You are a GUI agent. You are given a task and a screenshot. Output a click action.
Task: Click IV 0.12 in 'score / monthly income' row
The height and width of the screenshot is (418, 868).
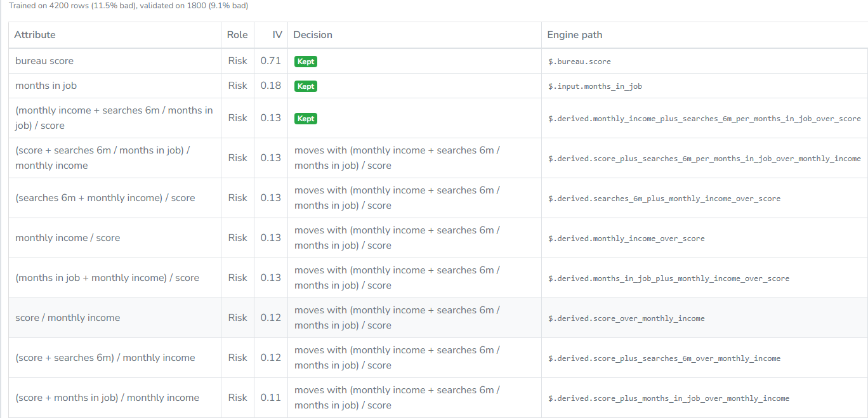[x=271, y=318]
